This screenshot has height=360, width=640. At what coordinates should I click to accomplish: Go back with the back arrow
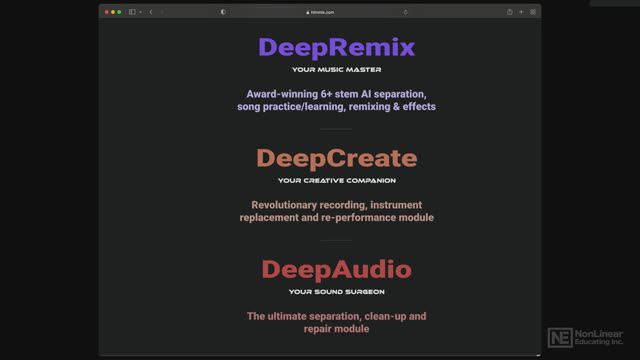point(151,12)
